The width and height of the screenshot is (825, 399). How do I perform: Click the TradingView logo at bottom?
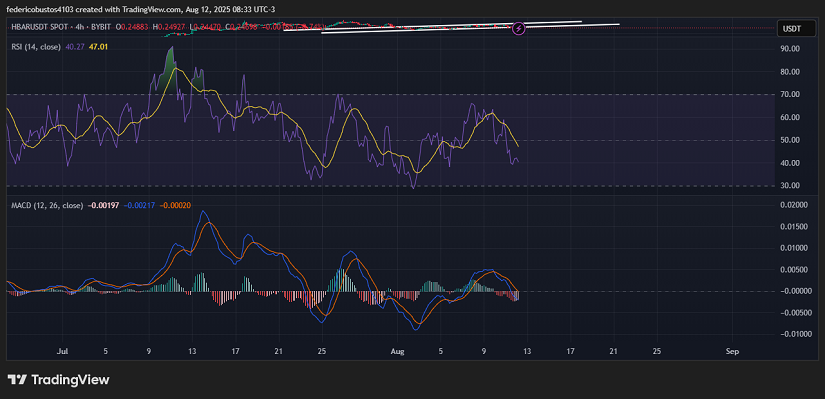58,380
